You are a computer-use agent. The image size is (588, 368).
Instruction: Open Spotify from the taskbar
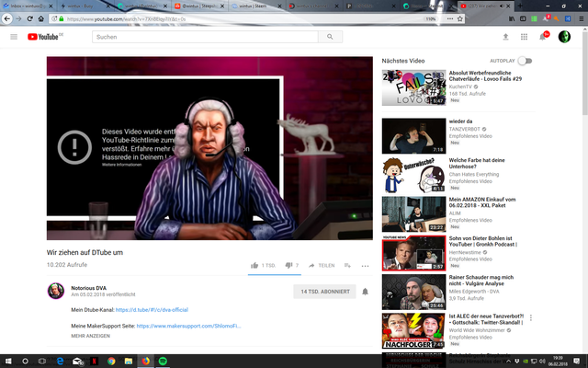click(x=163, y=362)
